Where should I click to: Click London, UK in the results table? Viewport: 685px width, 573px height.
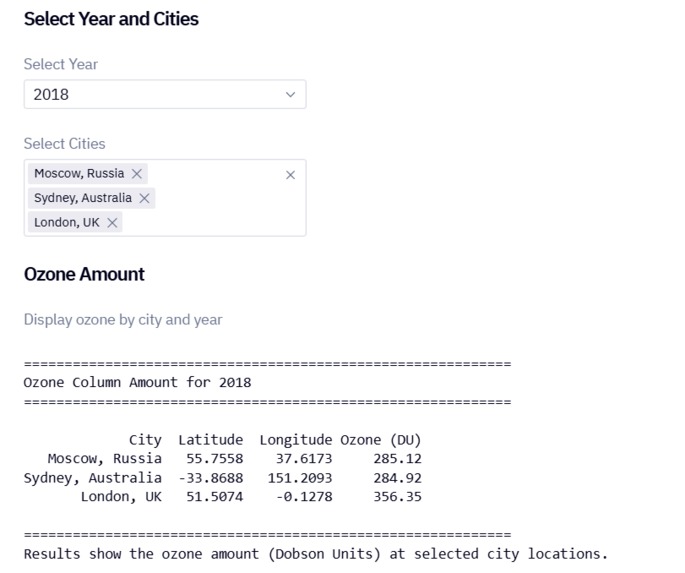click(121, 497)
